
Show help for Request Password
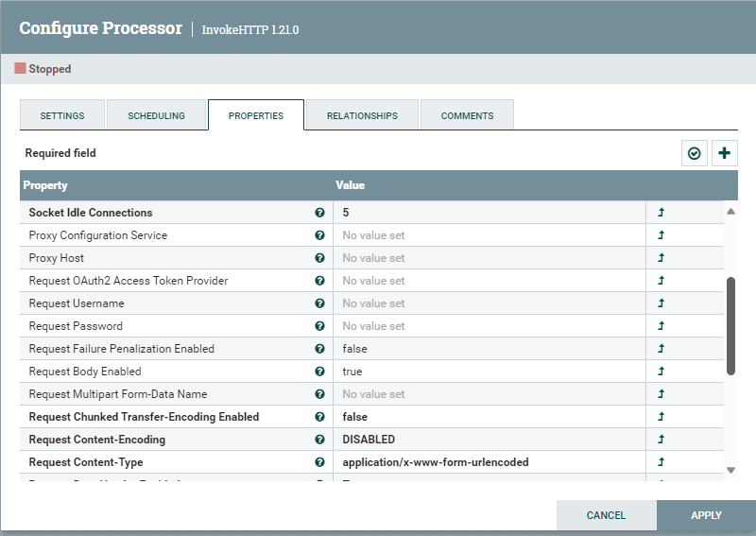319,325
